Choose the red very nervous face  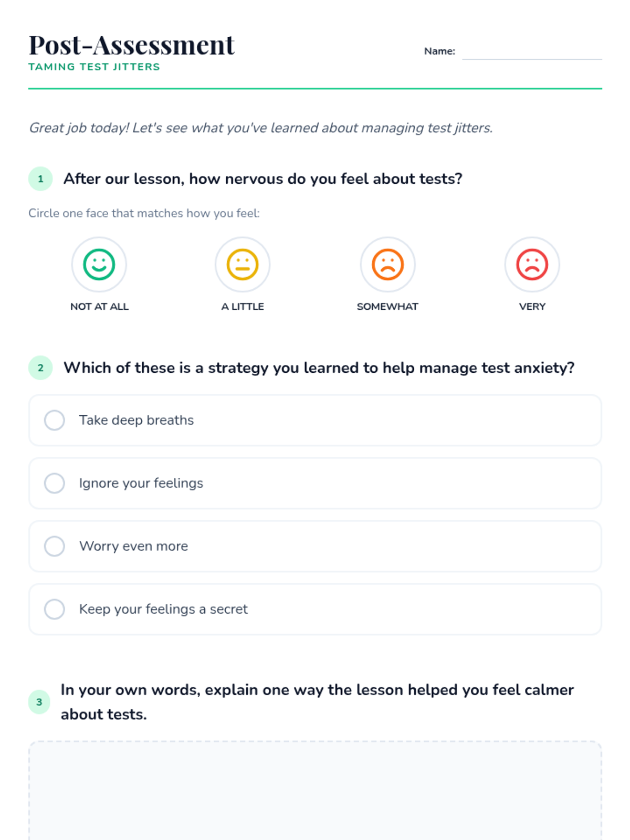532,265
